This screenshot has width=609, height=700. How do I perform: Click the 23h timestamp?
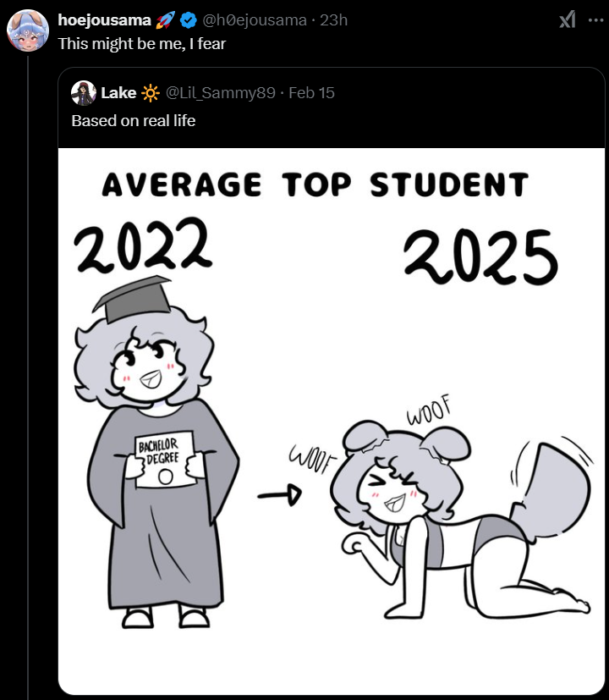coord(334,19)
